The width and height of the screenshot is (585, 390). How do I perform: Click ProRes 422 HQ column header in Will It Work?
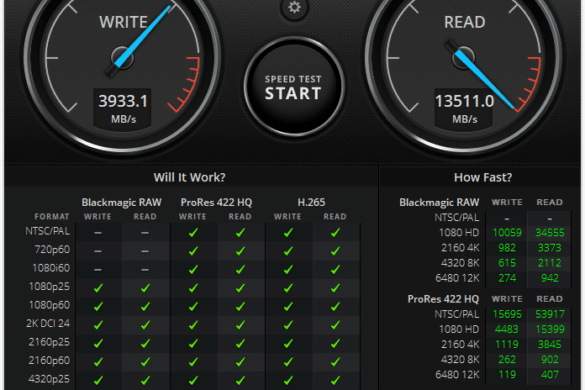[216, 202]
